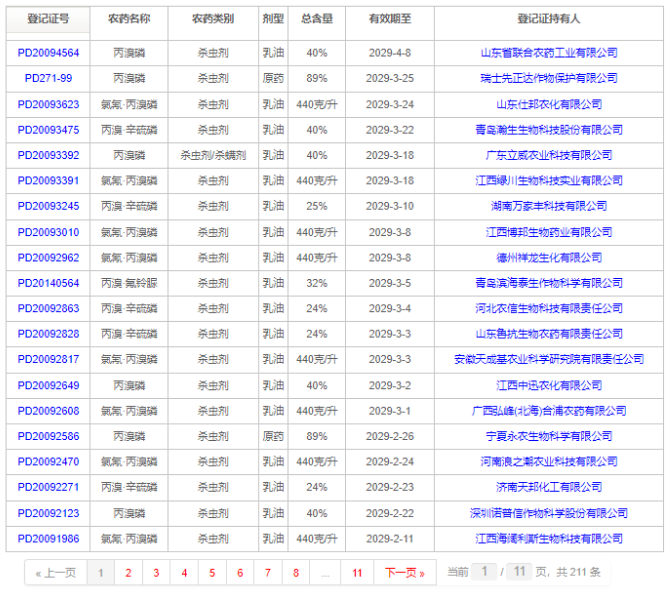Jump to page 7 in pagination
The height and width of the screenshot is (590, 669).
click(268, 573)
